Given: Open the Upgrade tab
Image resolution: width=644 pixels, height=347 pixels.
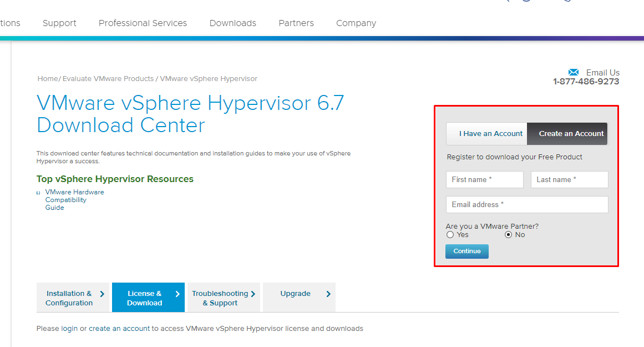Looking at the screenshot, I should coord(299,297).
